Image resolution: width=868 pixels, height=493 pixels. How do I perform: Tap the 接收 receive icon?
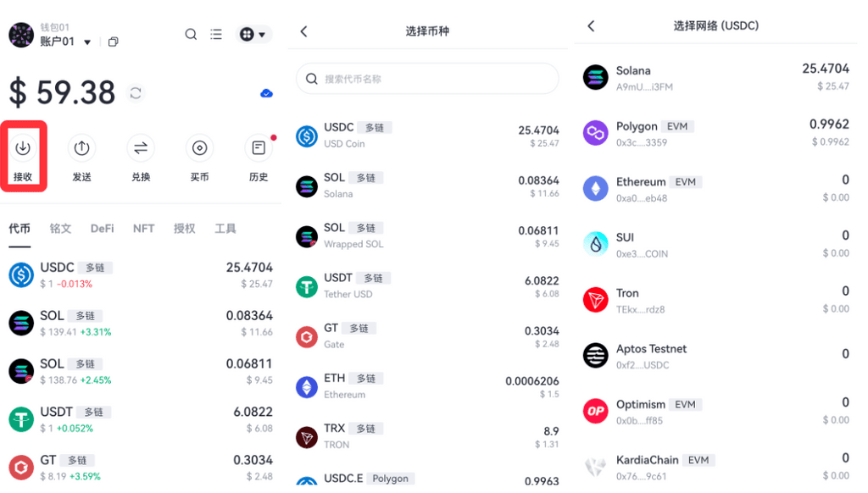[x=23, y=148]
